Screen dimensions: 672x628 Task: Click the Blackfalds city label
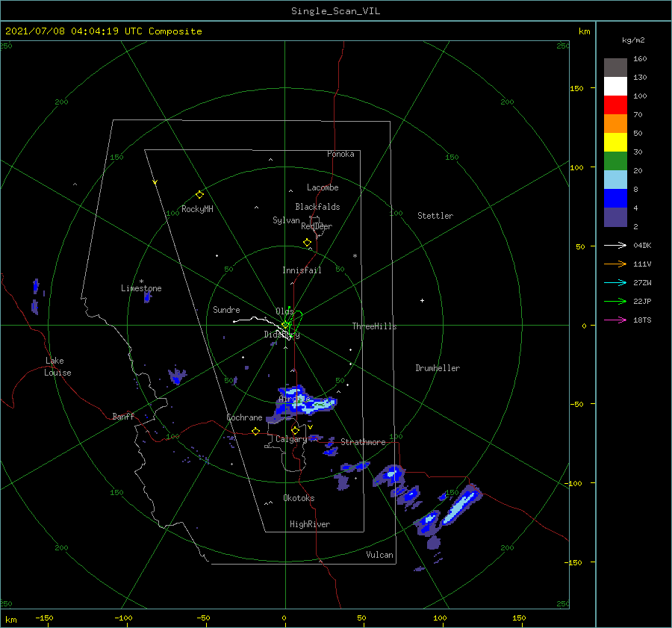click(317, 207)
